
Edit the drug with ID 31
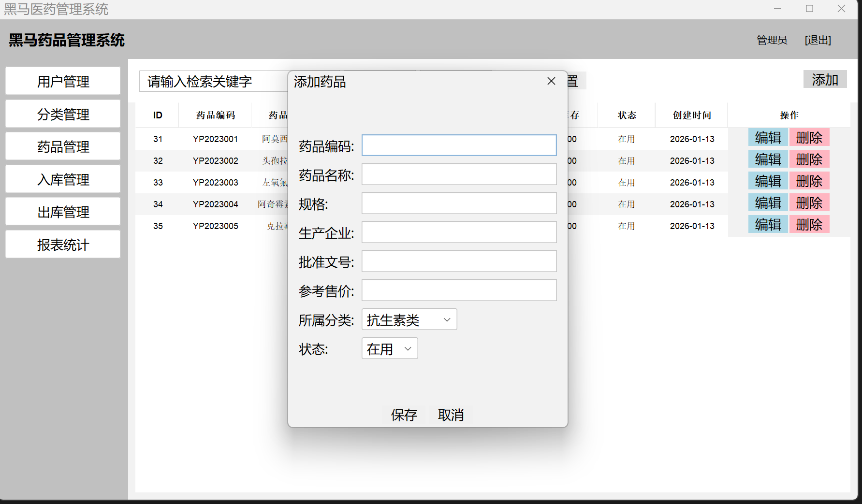[768, 138]
